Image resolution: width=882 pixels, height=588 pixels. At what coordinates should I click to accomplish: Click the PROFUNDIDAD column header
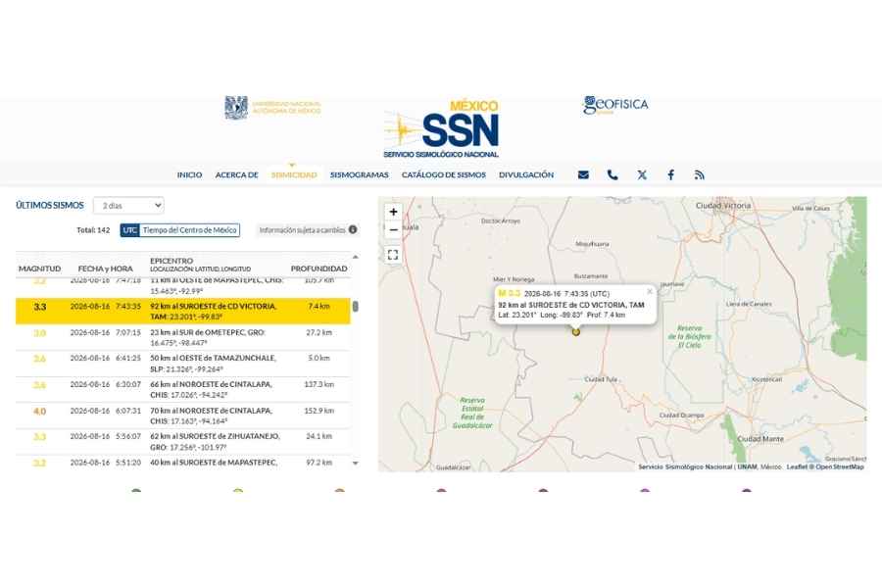(318, 269)
